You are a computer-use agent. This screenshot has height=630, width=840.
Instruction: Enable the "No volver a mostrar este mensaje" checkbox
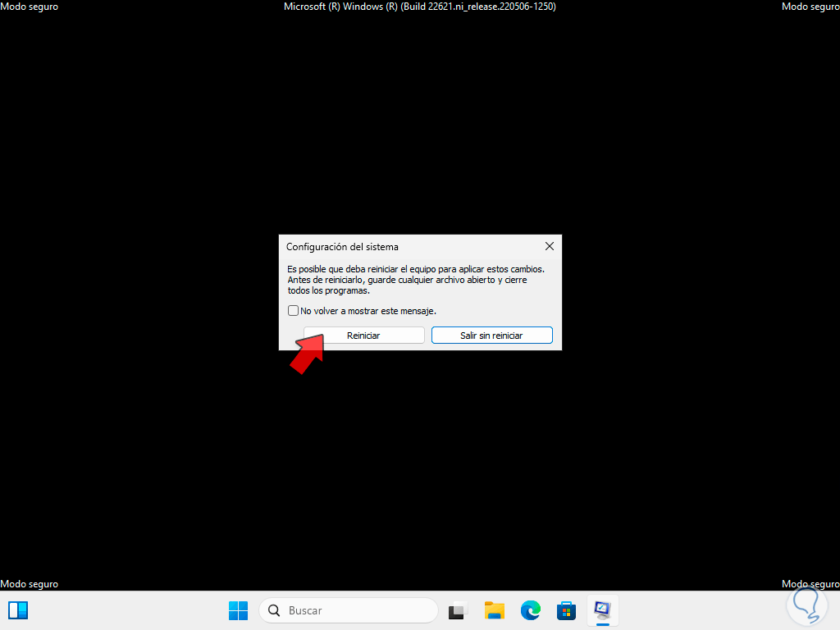pyautogui.click(x=293, y=310)
